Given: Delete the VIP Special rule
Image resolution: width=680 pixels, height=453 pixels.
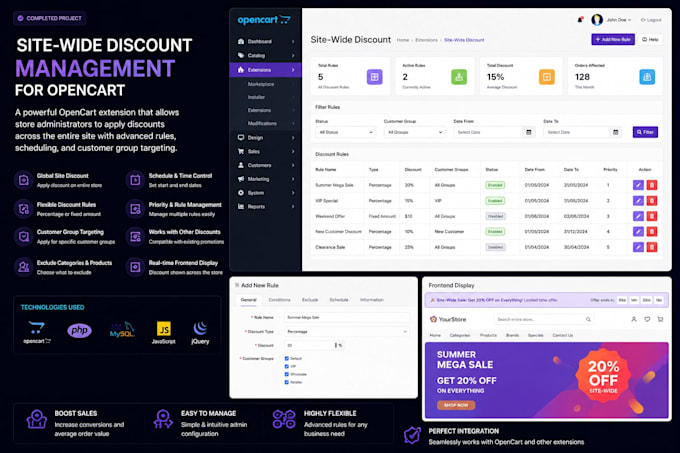Looking at the screenshot, I should coord(651,201).
